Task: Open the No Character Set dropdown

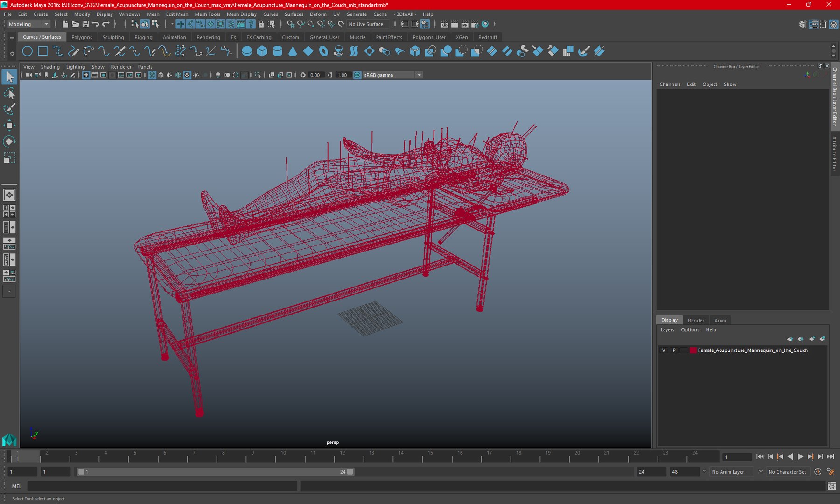Action: click(x=787, y=472)
